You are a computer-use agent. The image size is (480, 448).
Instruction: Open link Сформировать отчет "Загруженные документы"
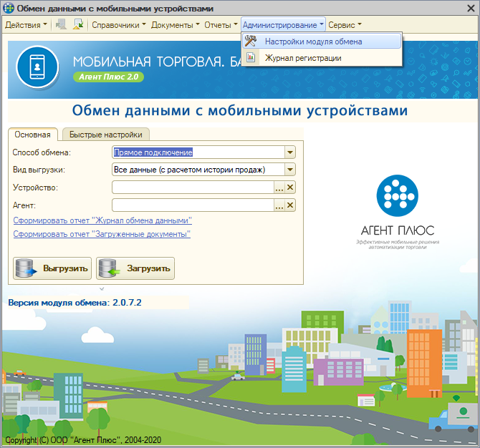102,234
